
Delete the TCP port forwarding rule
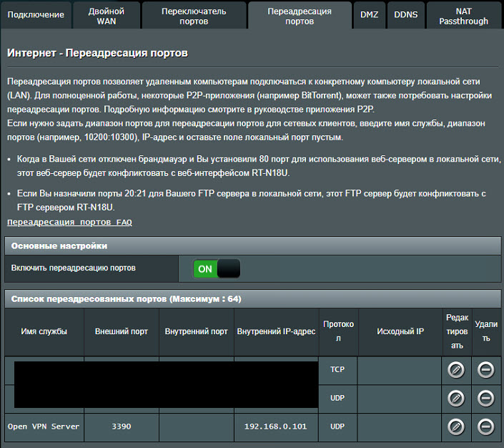485,370
